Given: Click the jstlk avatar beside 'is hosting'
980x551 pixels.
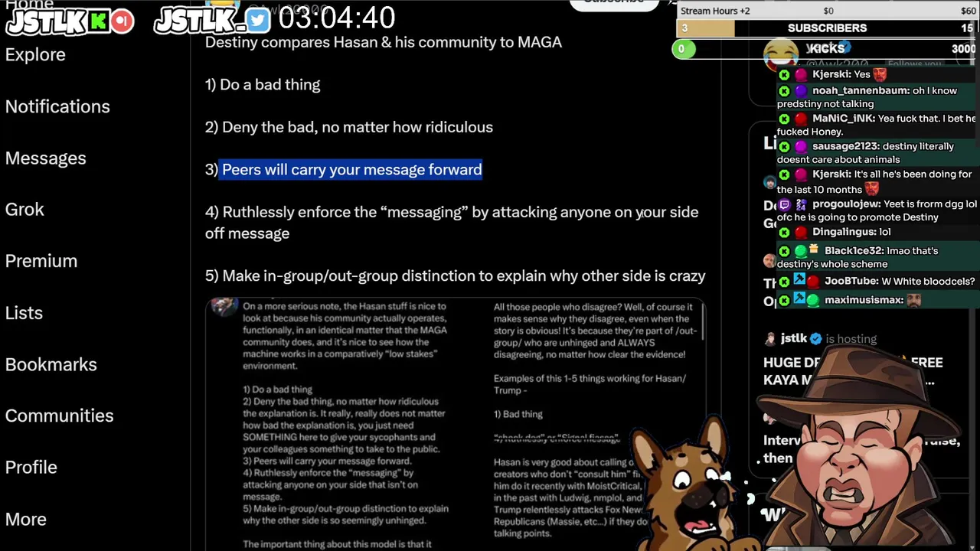Looking at the screenshot, I should 769,338.
